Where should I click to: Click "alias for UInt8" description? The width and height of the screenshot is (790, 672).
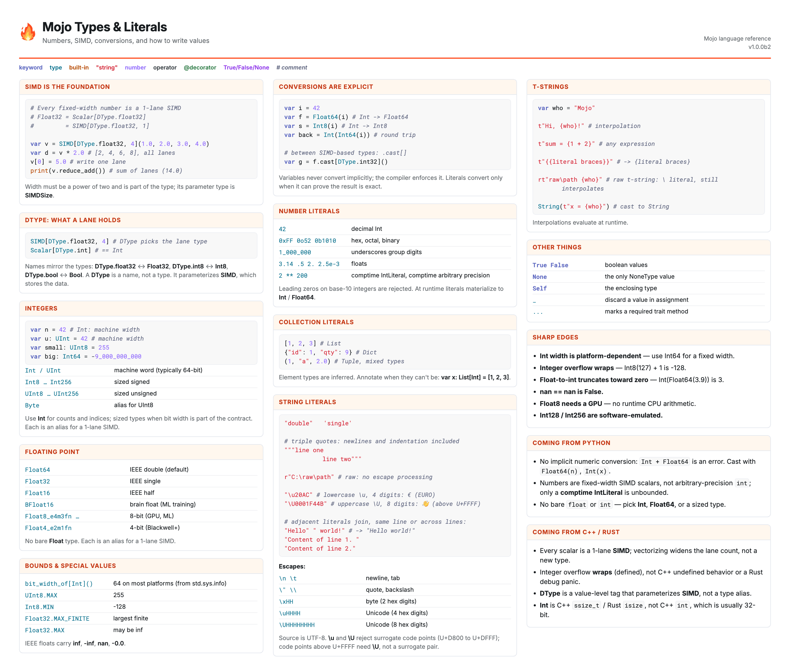point(134,405)
